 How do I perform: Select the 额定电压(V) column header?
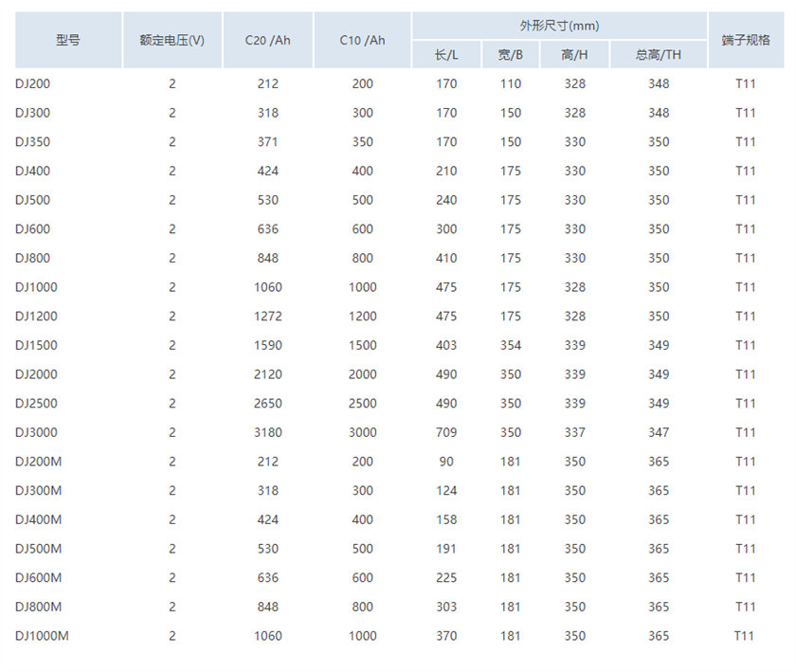click(172, 40)
